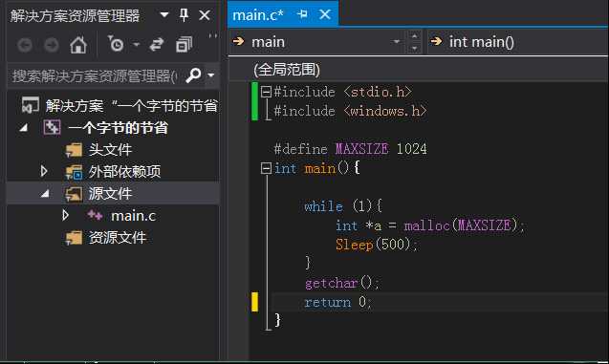Click the C++ project icon
Viewport: 609px width, 364px height.
click(52, 127)
